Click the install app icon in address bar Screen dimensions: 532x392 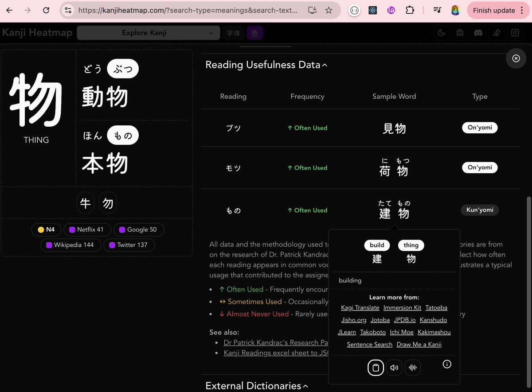[x=312, y=10]
